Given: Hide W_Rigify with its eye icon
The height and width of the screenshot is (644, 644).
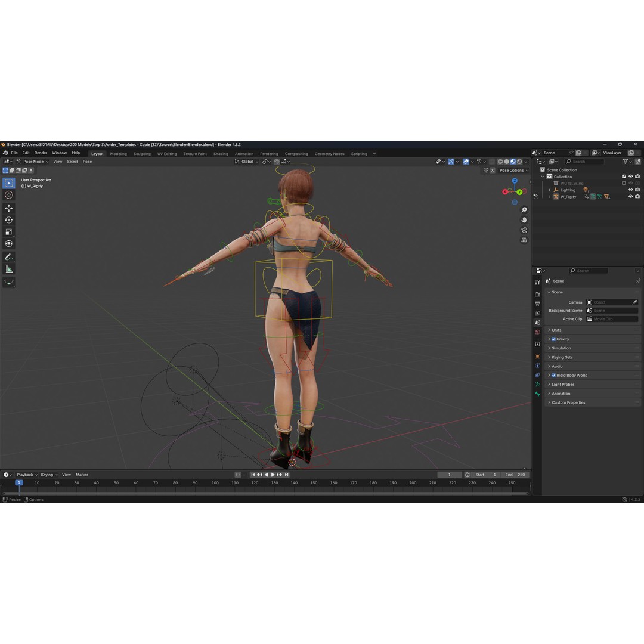Looking at the screenshot, I should point(630,197).
